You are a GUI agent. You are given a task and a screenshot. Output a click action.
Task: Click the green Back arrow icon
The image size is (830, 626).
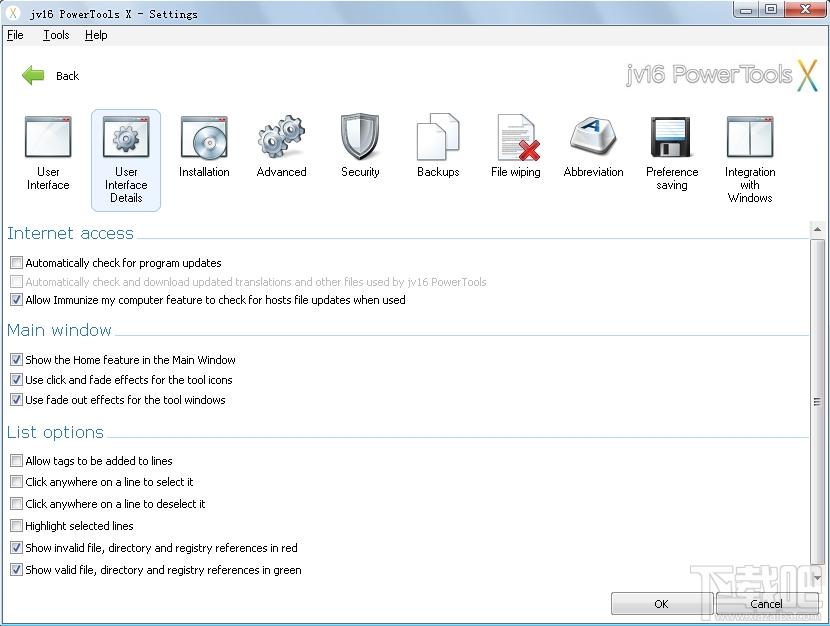[x=33, y=76]
